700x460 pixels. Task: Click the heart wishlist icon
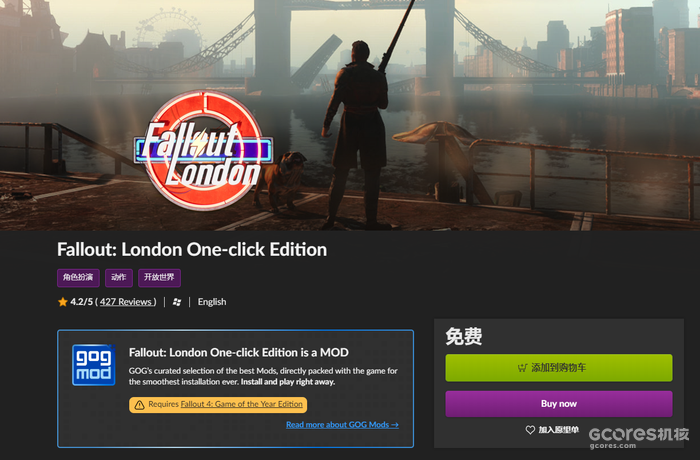pyautogui.click(x=530, y=430)
